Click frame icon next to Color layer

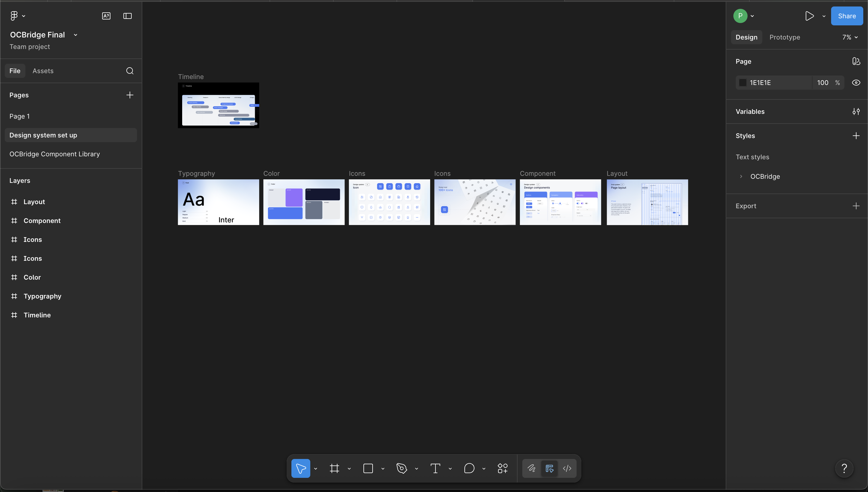(x=14, y=277)
